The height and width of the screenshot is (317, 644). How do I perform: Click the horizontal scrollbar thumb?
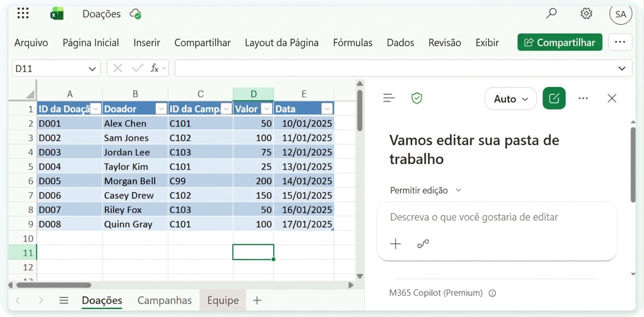pyautogui.click(x=54, y=285)
